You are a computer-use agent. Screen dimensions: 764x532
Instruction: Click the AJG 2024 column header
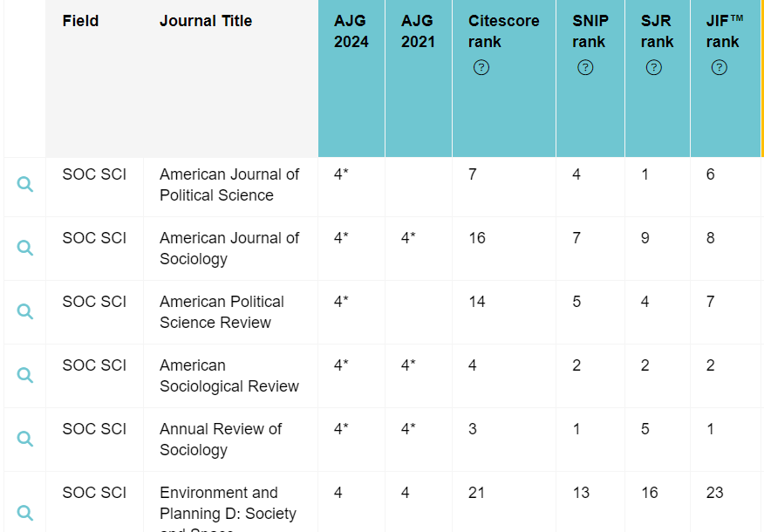tap(351, 31)
